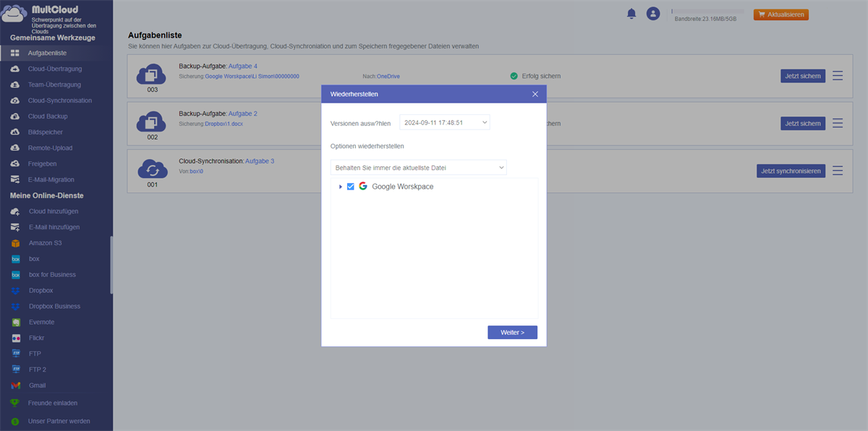Viewport: 868px width, 431px height.
Task: Click the Amazon S3 icon in sidebar
Action: pyautogui.click(x=15, y=243)
